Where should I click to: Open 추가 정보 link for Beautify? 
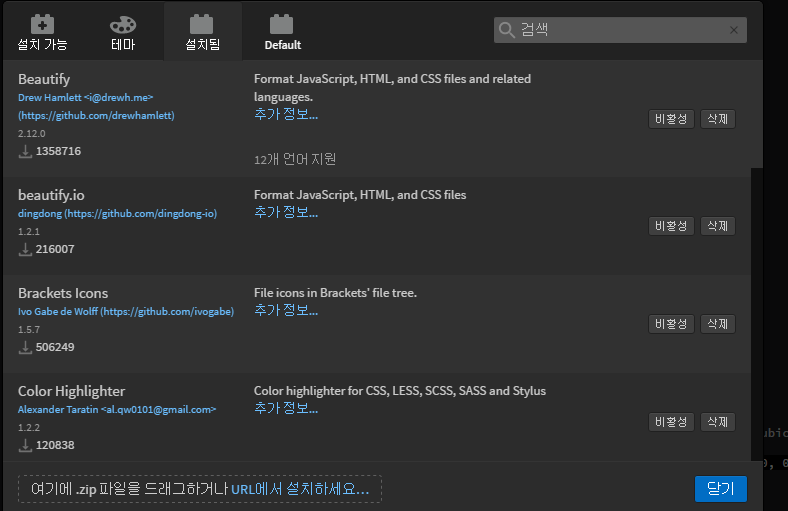[x=286, y=115]
